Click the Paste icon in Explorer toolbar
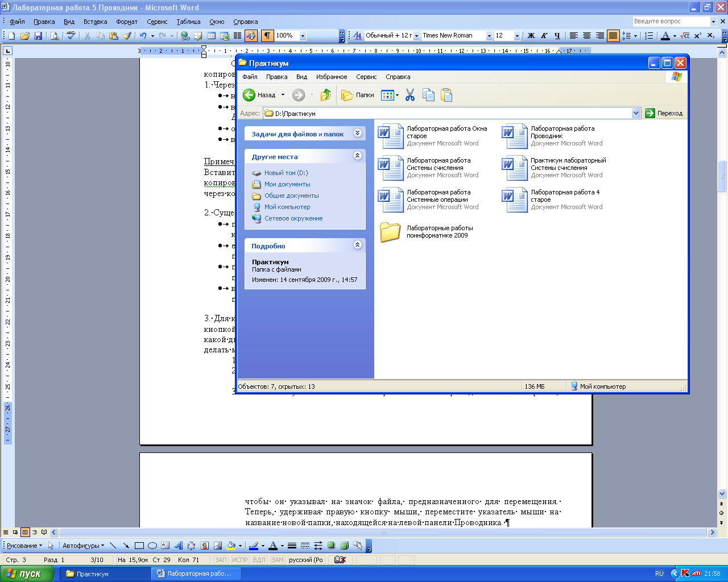This screenshot has width=728, height=582. (x=446, y=95)
